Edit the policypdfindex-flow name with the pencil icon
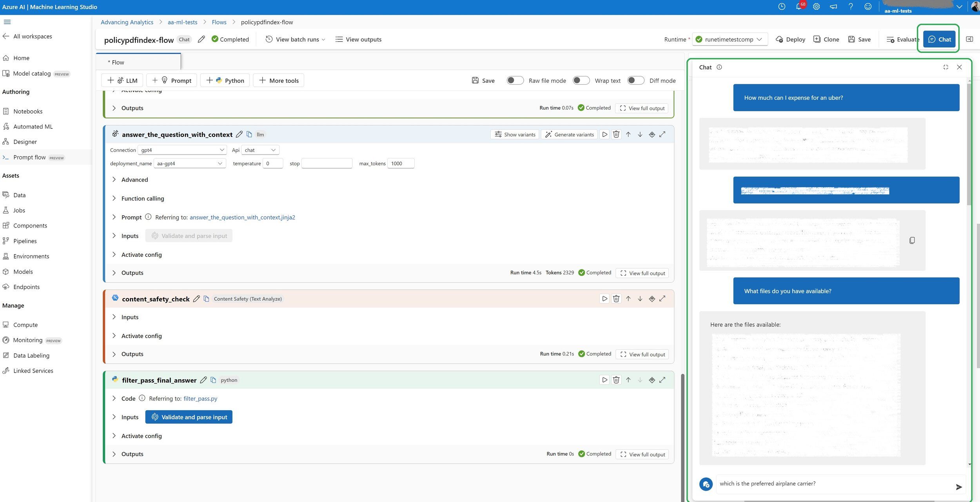This screenshot has width=980, height=502. coord(201,39)
